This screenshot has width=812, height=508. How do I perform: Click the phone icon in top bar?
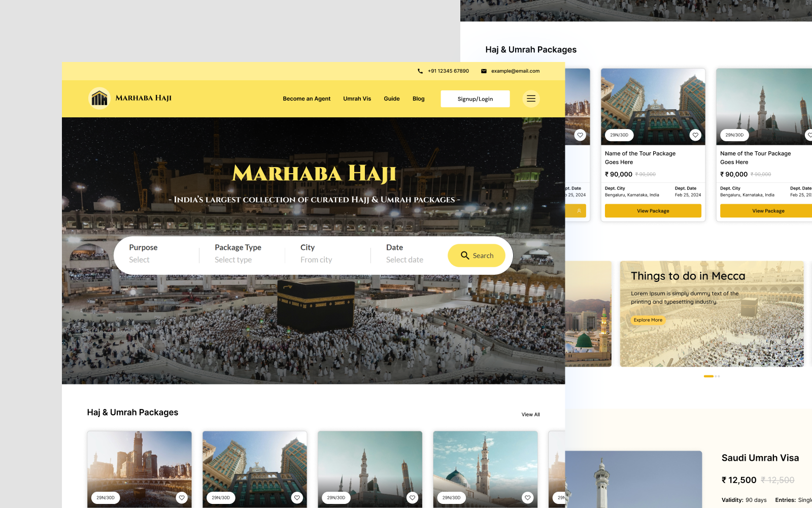coord(419,71)
